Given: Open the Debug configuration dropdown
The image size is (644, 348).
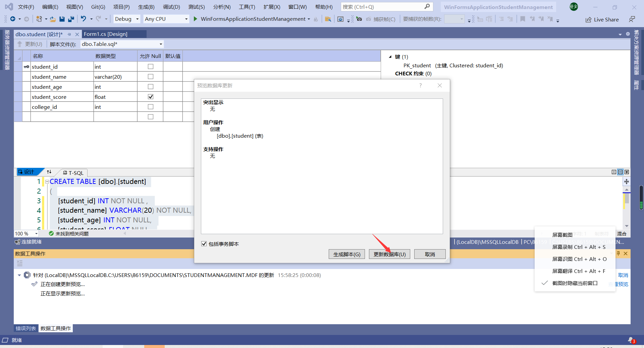Looking at the screenshot, I should [x=137, y=19].
